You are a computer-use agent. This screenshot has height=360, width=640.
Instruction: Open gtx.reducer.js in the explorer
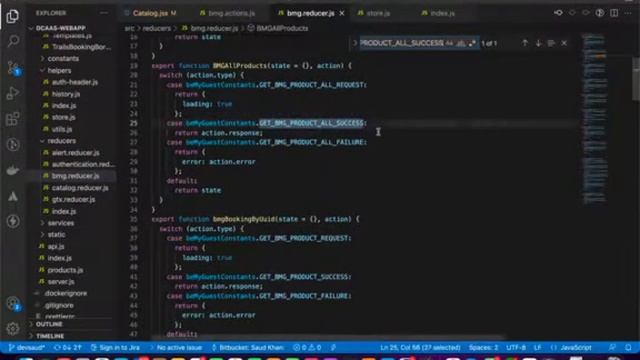[x=73, y=200]
